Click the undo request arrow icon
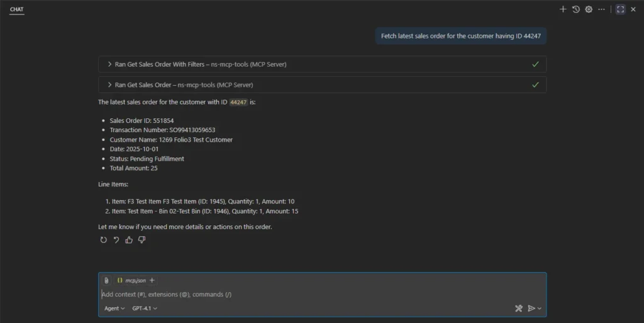The width and height of the screenshot is (644, 323). pyautogui.click(x=116, y=240)
